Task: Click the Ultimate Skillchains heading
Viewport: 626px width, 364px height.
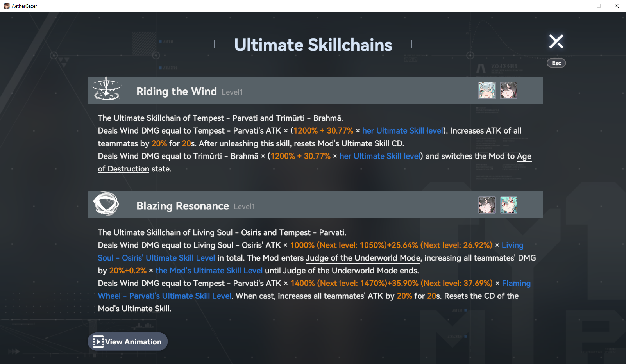Action: click(313, 45)
